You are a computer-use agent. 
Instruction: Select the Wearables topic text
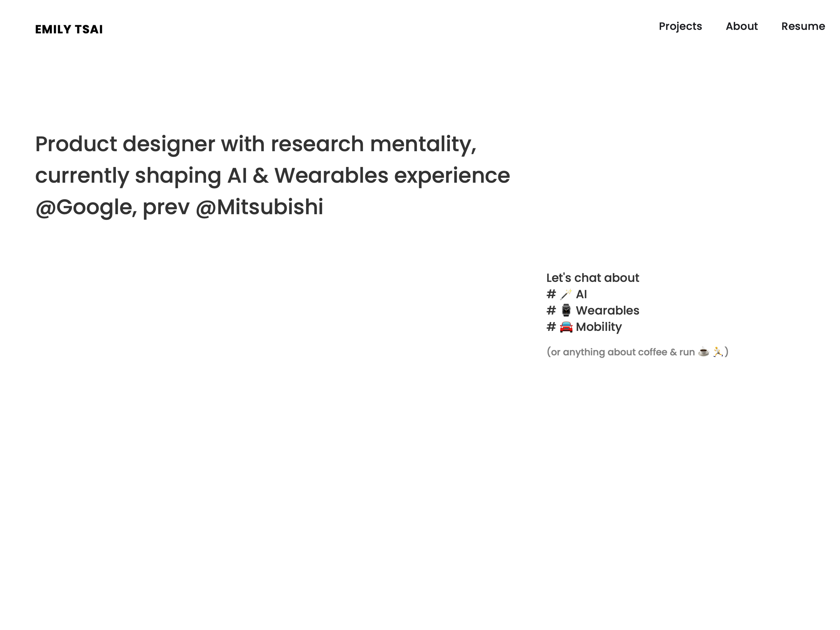[x=607, y=310]
